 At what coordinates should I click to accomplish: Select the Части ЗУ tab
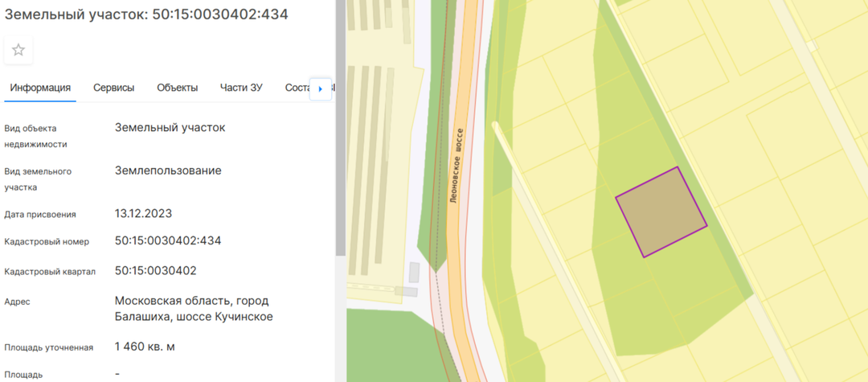(241, 88)
